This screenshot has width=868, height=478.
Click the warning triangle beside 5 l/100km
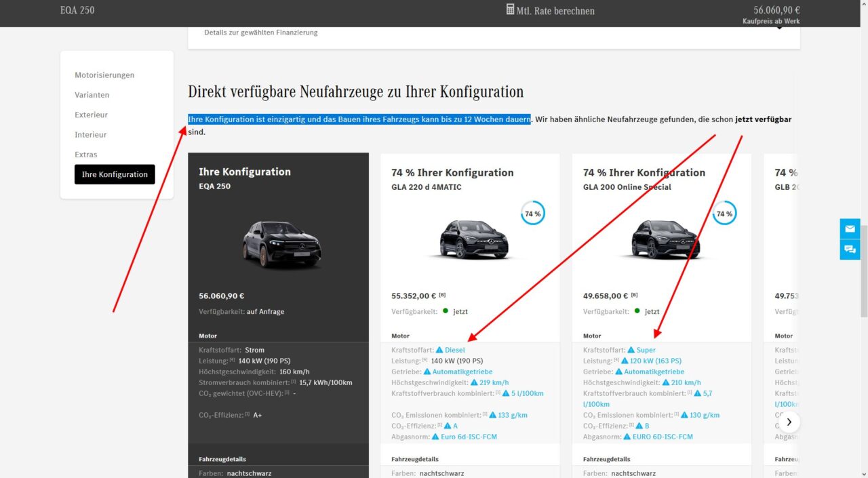point(505,393)
